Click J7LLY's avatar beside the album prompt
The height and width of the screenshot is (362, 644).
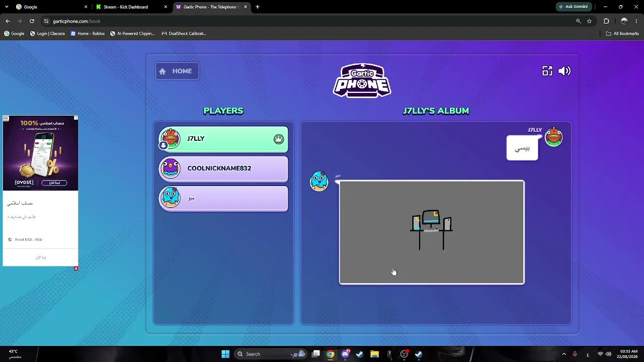pos(554,137)
